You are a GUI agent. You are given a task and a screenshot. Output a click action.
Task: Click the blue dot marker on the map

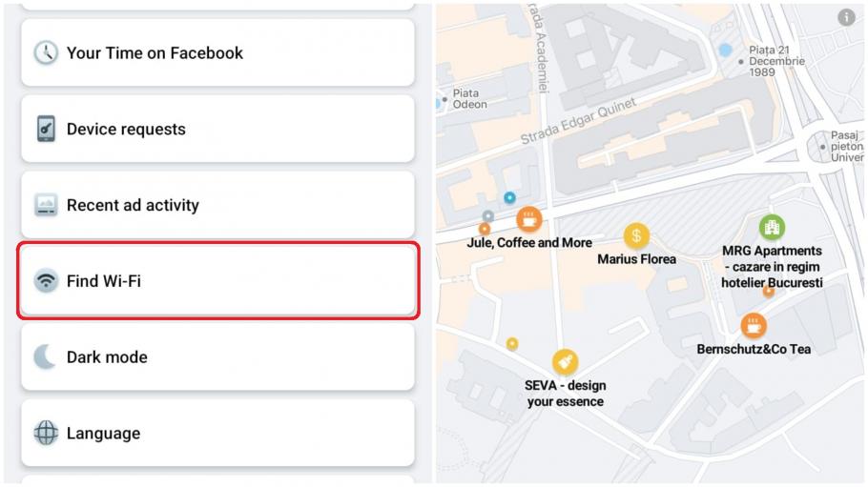(x=509, y=197)
